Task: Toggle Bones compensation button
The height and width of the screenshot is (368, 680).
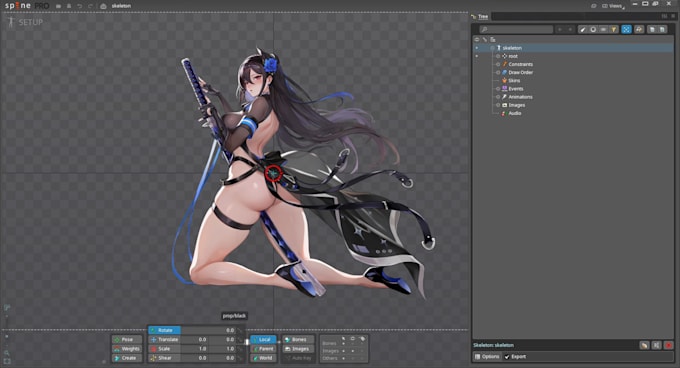Action: pyautogui.click(x=298, y=339)
